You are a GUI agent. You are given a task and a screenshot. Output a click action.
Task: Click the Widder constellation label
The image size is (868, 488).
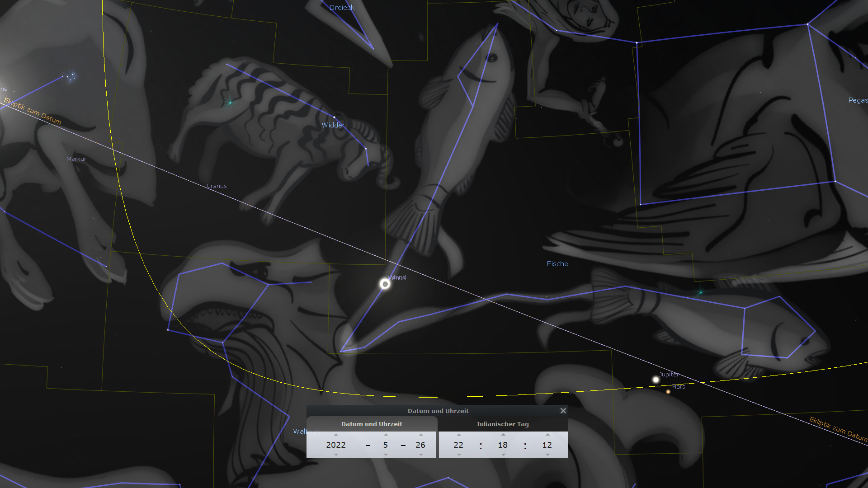(x=333, y=125)
